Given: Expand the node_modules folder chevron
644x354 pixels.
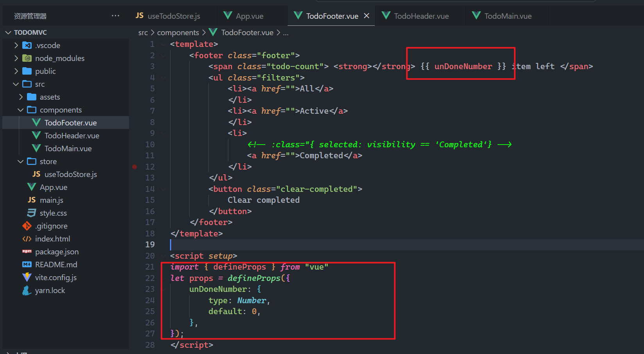Looking at the screenshot, I should pyautogui.click(x=16, y=58).
